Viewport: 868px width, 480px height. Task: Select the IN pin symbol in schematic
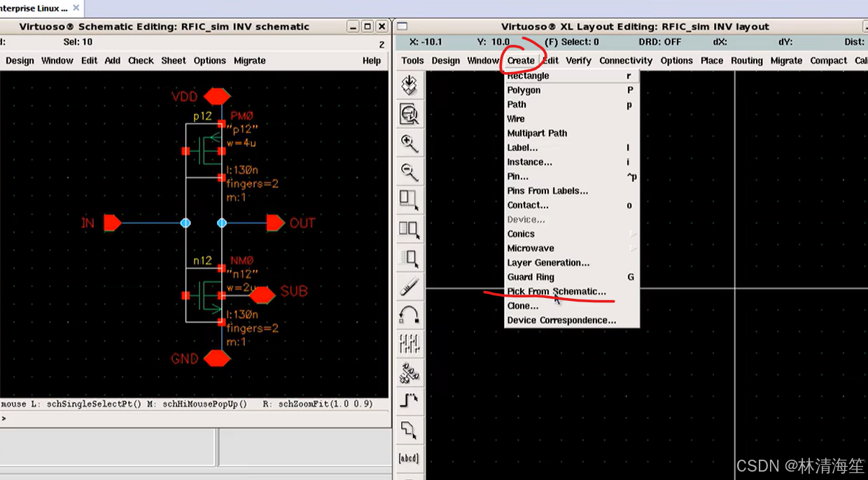113,223
